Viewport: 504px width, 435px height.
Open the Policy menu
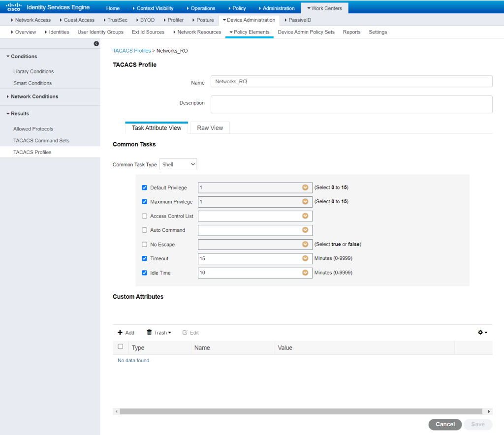[x=237, y=8]
